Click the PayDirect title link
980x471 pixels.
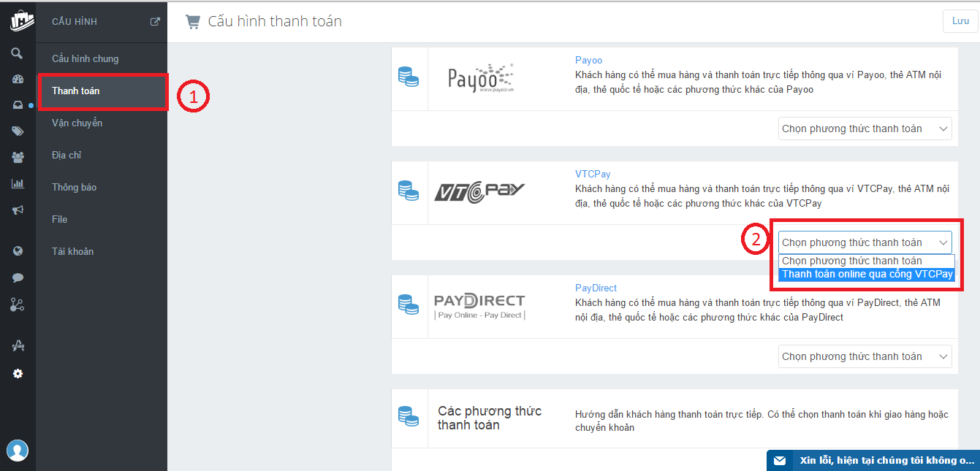596,288
